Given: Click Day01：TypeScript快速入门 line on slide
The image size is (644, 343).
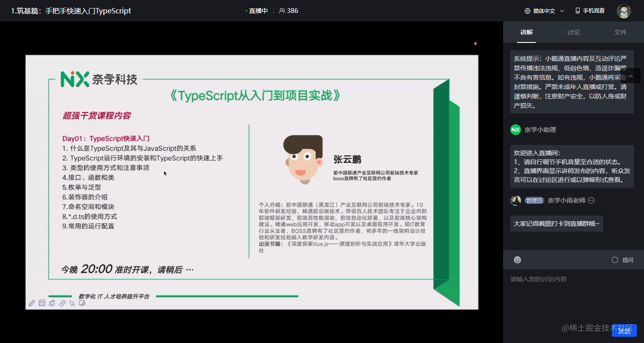Looking at the screenshot, I should (x=106, y=139).
